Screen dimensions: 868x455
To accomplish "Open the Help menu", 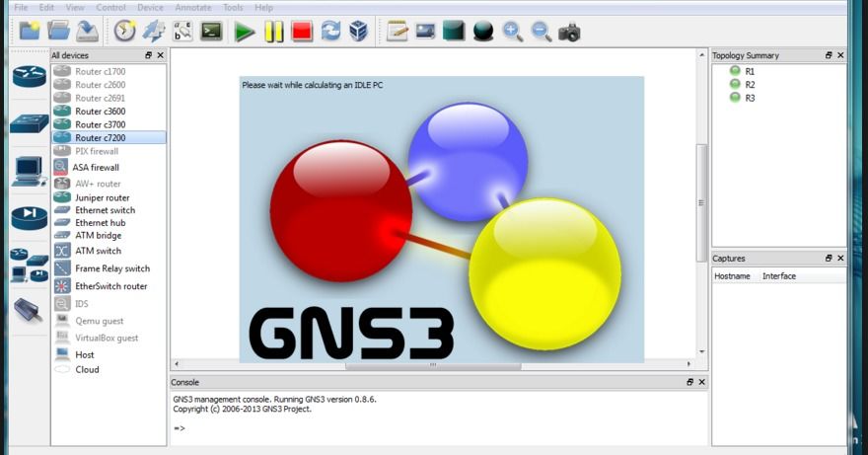I will (x=263, y=7).
